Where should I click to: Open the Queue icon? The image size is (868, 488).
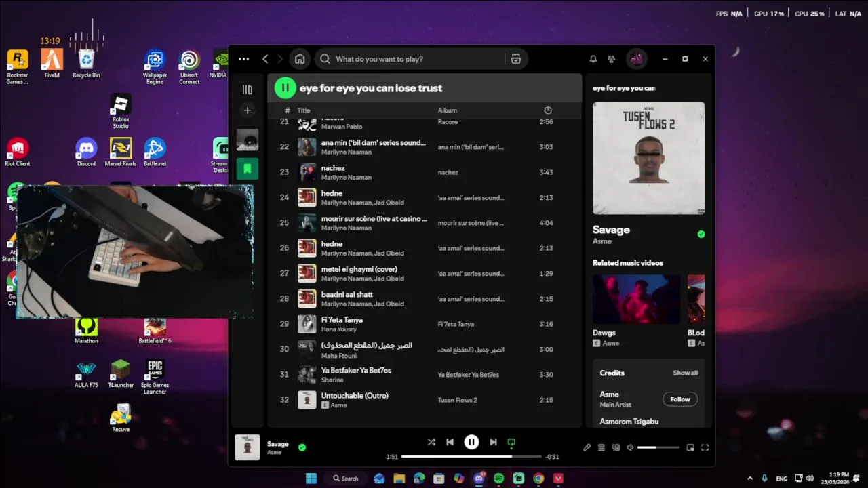pyautogui.click(x=601, y=447)
